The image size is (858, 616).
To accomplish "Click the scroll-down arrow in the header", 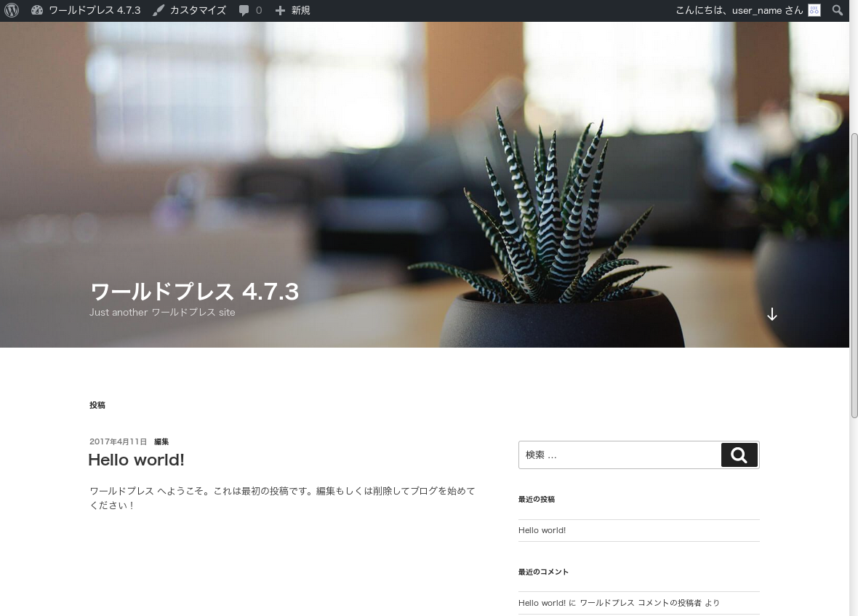I will (771, 314).
